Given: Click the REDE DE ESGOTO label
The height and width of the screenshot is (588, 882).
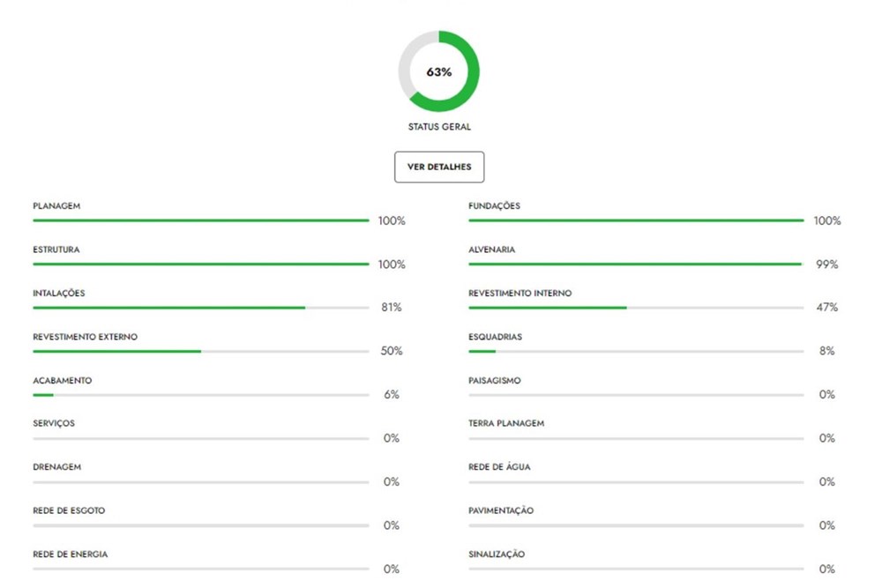Looking at the screenshot, I should [69, 511].
